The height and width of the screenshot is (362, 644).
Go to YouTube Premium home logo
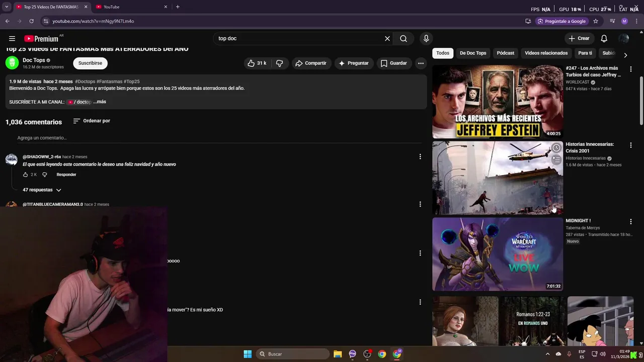tap(41, 39)
